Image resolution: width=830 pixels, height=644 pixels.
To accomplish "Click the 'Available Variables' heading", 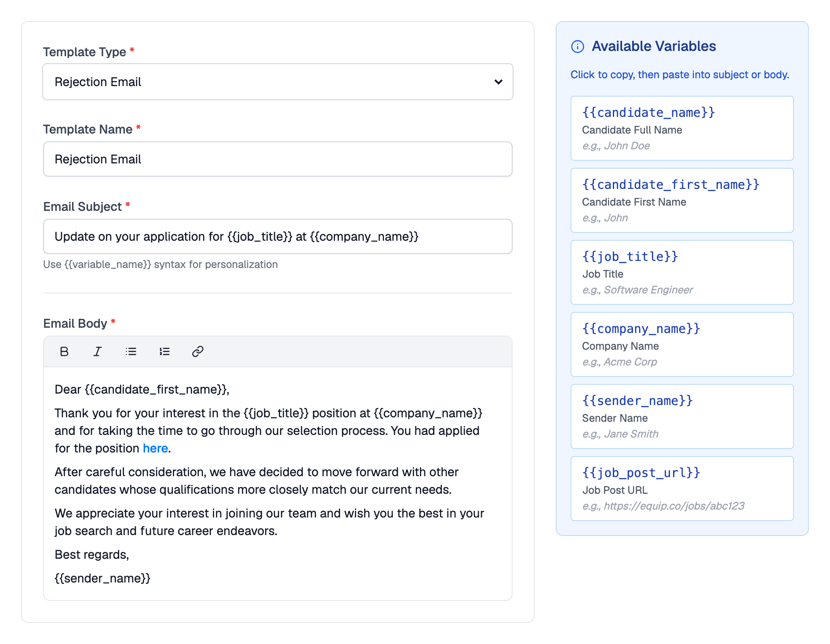I will point(654,46).
